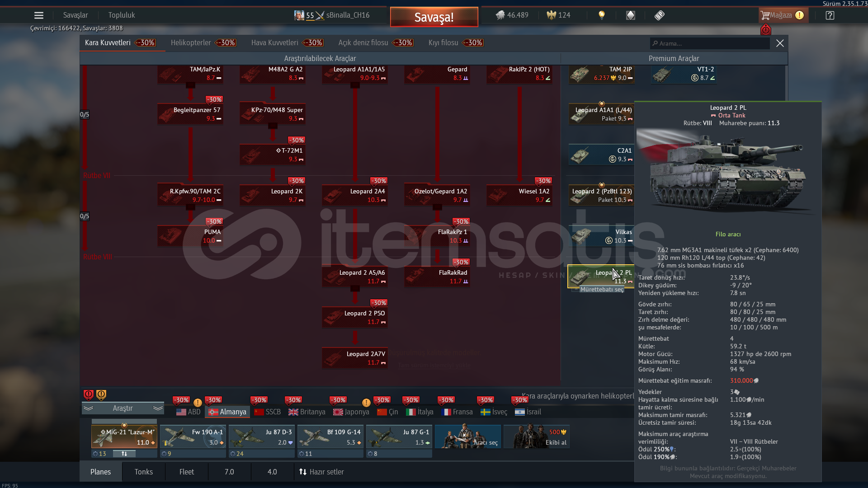Select the FlaRakRad vehicle card
Viewport: 868px width, 488px height.
click(x=437, y=277)
